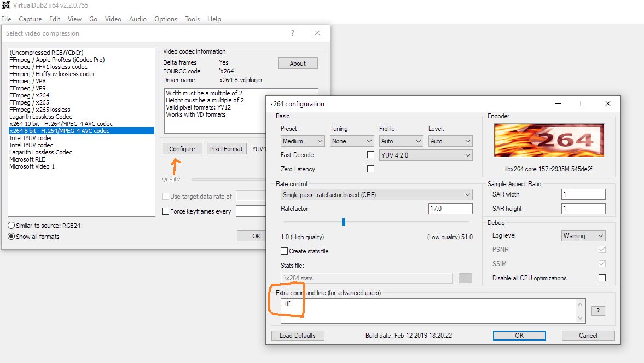Click the Configure button
This screenshot has width=644, height=363.
(182, 149)
